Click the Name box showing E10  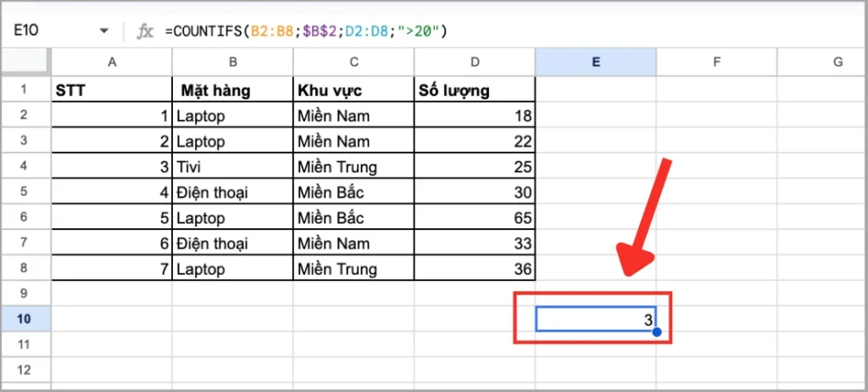point(25,31)
